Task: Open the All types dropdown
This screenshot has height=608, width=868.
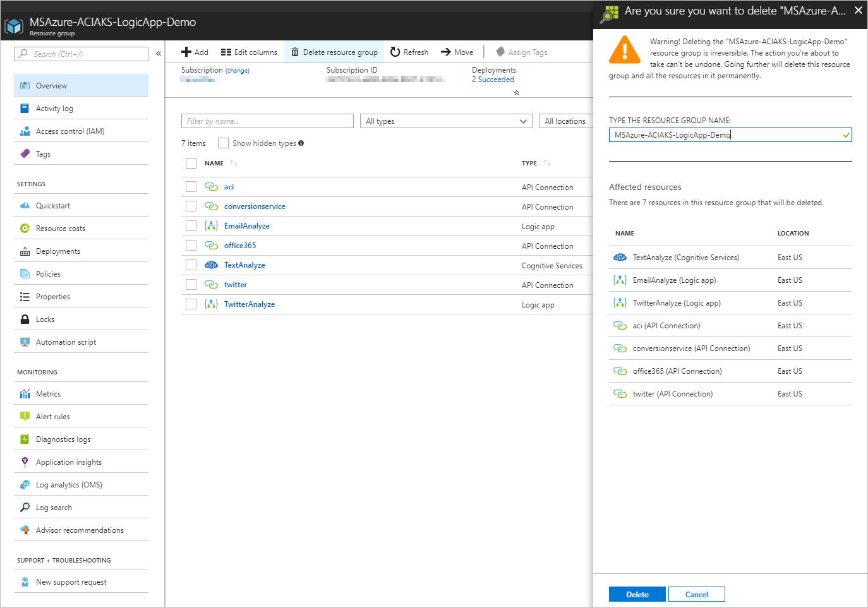Action: [446, 121]
